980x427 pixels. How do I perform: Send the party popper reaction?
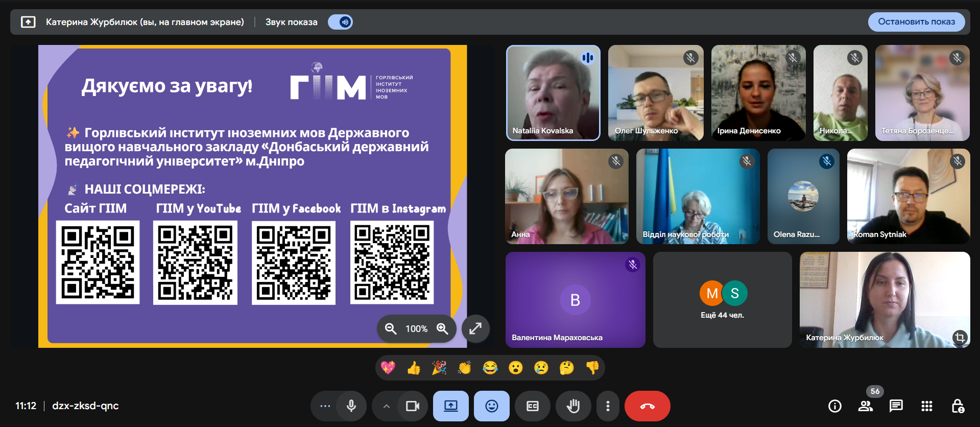(x=439, y=368)
